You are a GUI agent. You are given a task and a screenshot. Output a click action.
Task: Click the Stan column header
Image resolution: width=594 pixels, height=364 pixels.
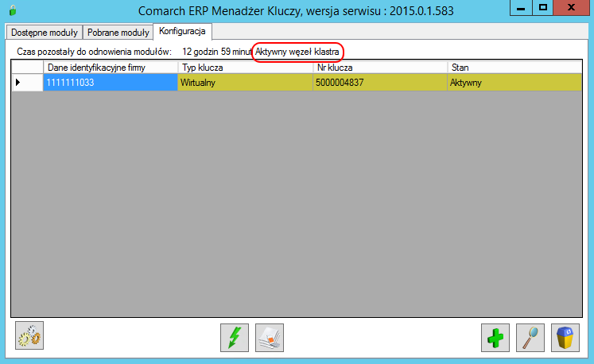coord(514,68)
